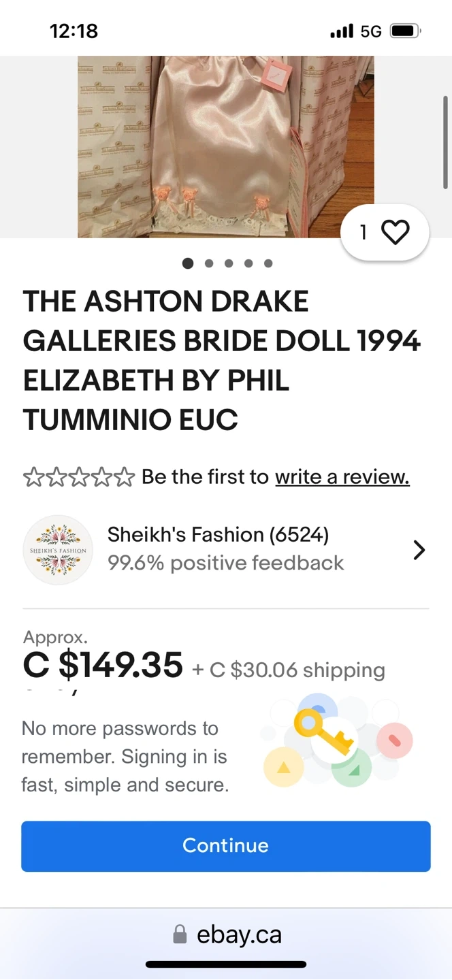Switch to the fifth image dot

(x=268, y=263)
